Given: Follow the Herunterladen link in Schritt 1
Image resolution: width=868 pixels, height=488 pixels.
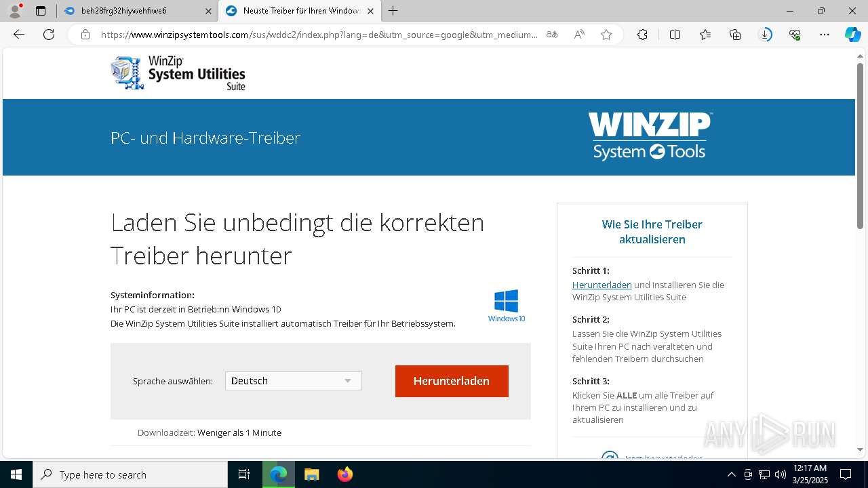Looking at the screenshot, I should pyautogui.click(x=601, y=285).
